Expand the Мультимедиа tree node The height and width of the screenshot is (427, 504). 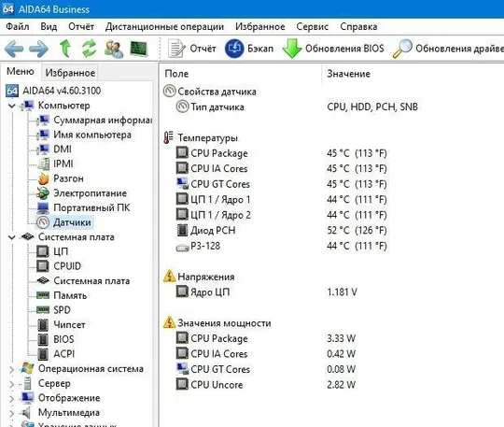(11, 413)
